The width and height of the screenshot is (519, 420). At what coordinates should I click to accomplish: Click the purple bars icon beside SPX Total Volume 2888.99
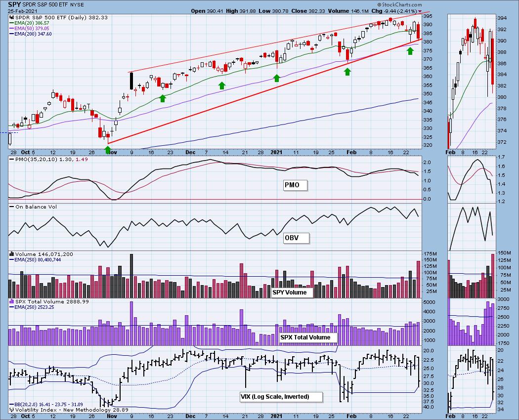click(x=11, y=301)
